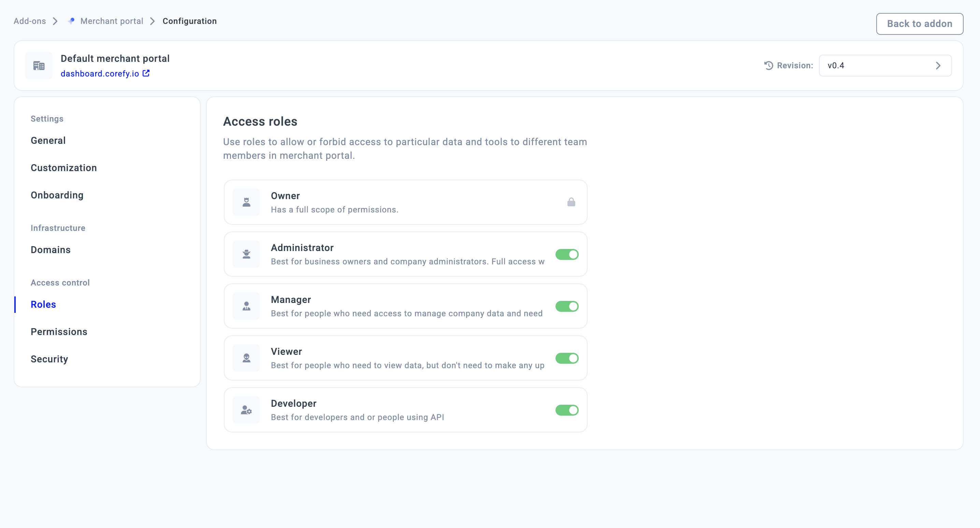Click the Owner role avatar icon
The width and height of the screenshot is (980, 528).
[x=246, y=202]
